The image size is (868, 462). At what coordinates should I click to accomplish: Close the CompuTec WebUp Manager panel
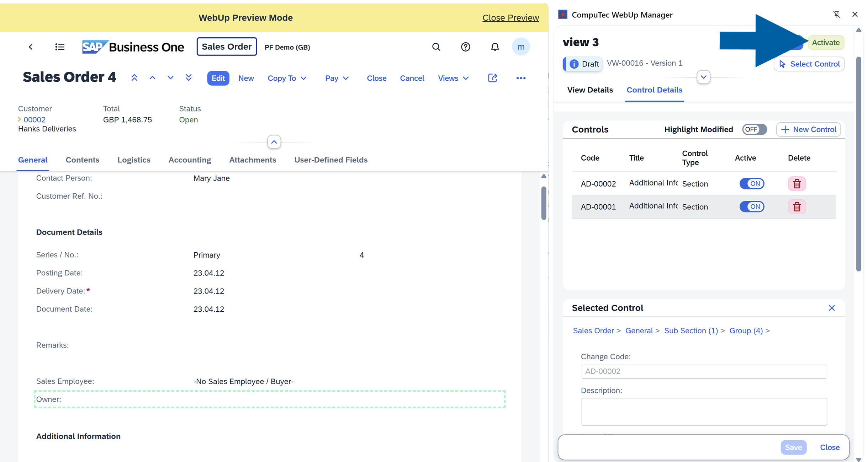(855, 14)
